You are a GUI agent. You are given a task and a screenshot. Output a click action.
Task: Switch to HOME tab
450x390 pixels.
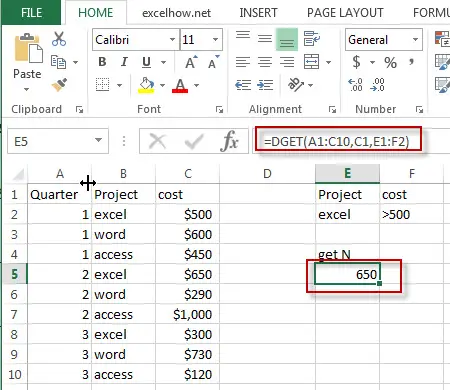point(96,13)
